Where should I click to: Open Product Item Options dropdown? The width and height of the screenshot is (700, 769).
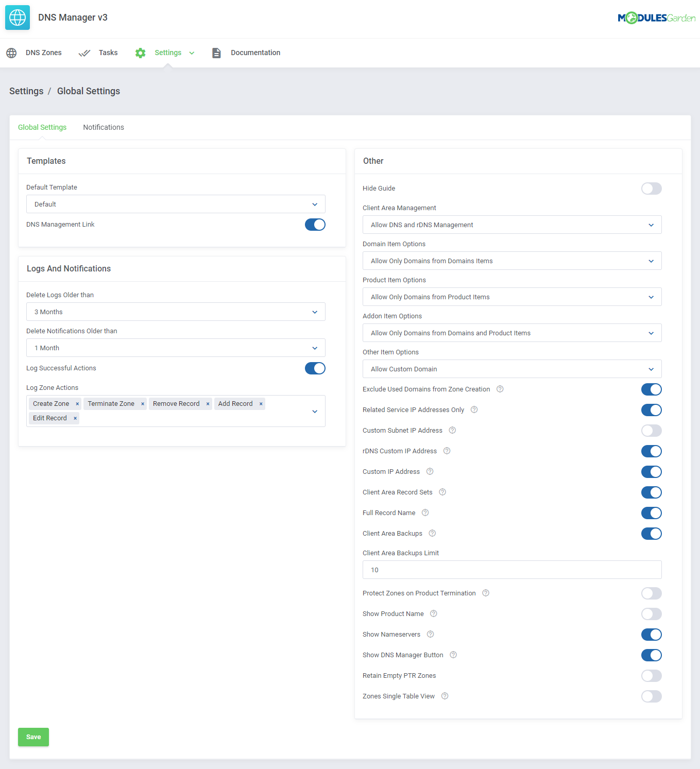coord(512,297)
